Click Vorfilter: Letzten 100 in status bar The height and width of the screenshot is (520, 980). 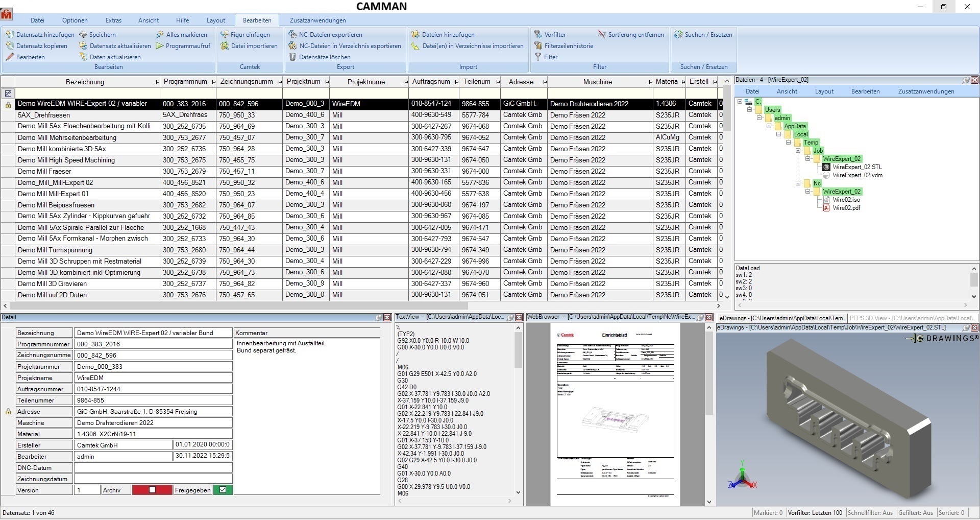coord(815,513)
